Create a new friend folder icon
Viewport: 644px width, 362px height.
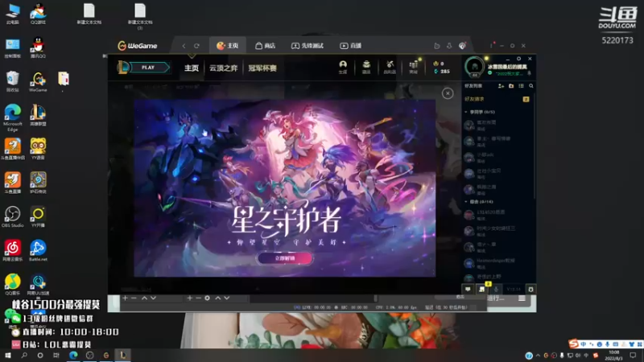click(x=511, y=86)
